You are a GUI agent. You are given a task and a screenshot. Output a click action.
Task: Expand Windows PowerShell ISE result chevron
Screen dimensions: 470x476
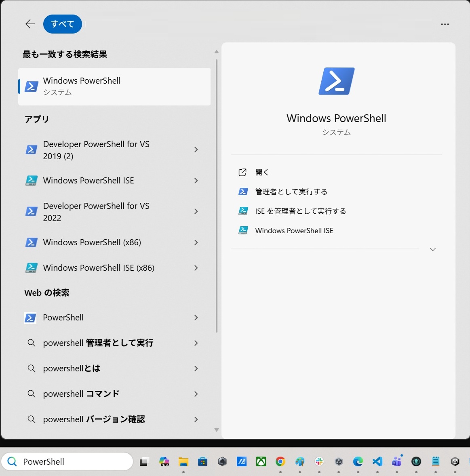coord(196,181)
